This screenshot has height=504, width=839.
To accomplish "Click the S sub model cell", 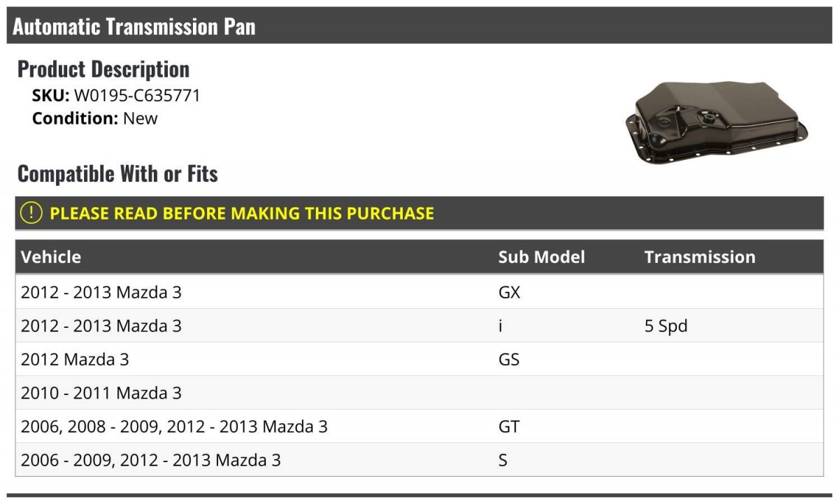I will pos(503,460).
